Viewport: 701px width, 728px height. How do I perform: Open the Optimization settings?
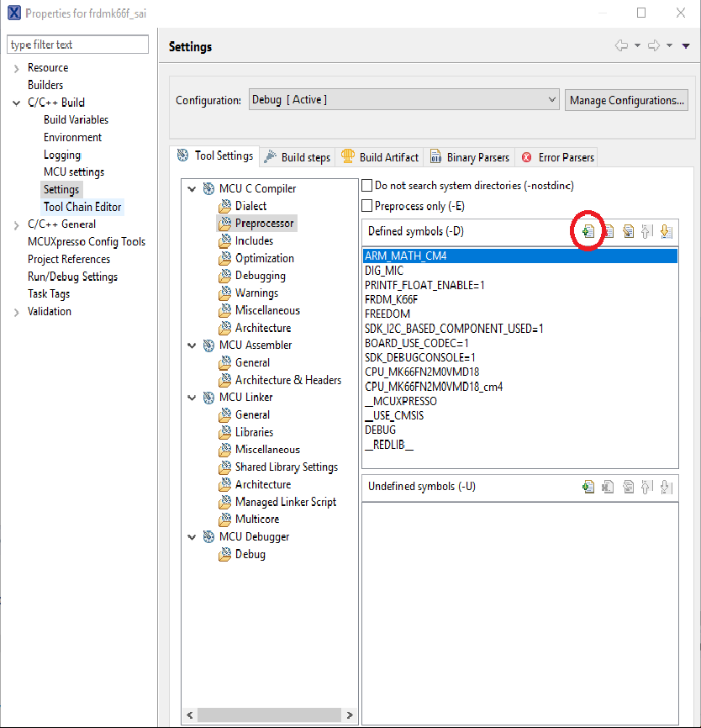coord(264,258)
